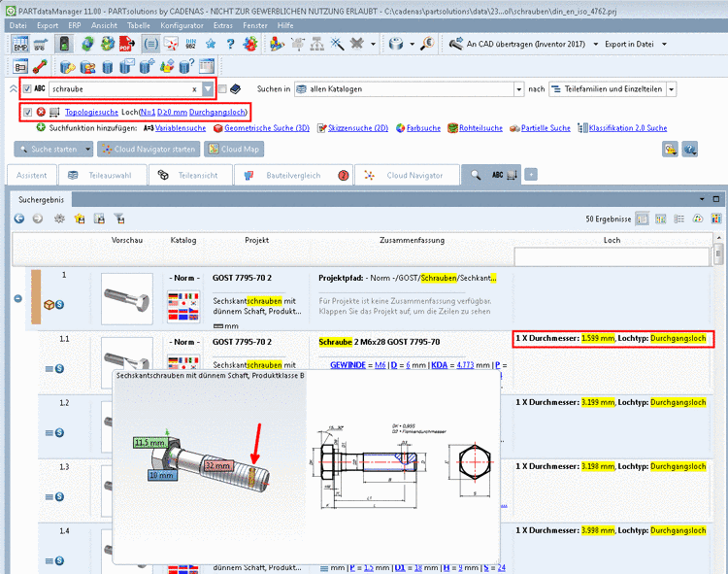Click the GEWINDE link in row 1.1
The width and height of the screenshot is (728, 574).
347,365
